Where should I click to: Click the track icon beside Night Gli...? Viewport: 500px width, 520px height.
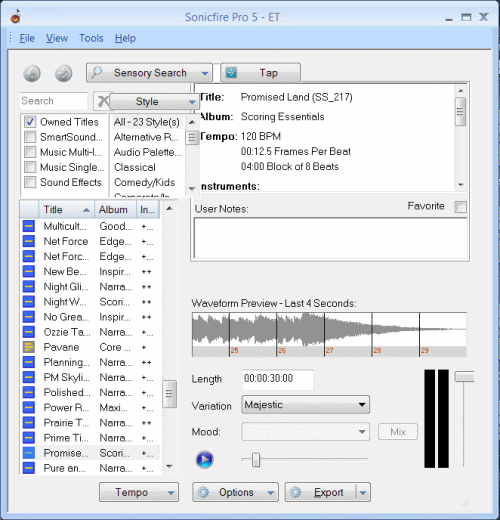(x=29, y=286)
